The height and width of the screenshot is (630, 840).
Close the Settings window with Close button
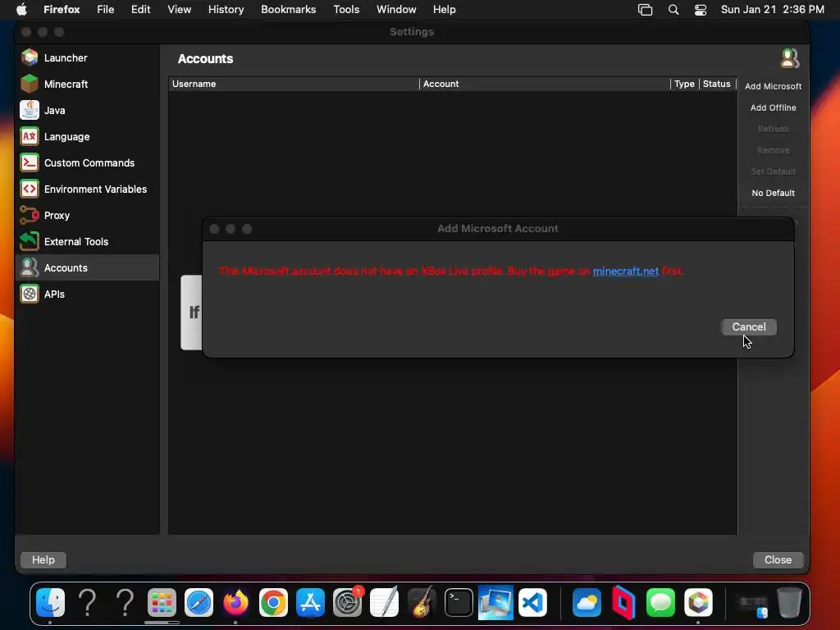click(778, 559)
